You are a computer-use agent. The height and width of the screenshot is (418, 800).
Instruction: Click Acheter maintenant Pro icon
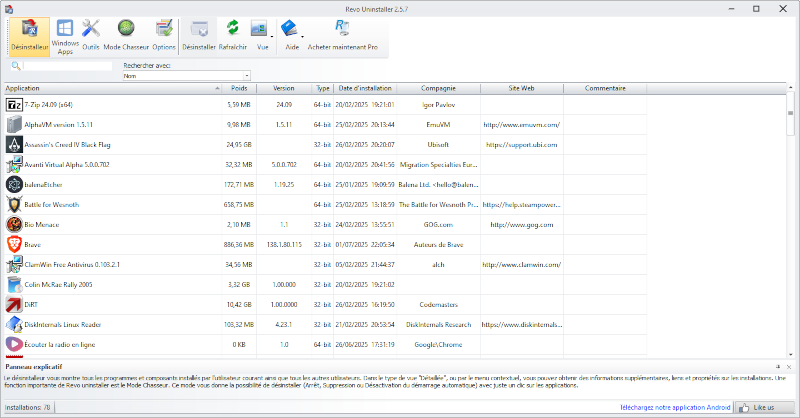point(342,36)
